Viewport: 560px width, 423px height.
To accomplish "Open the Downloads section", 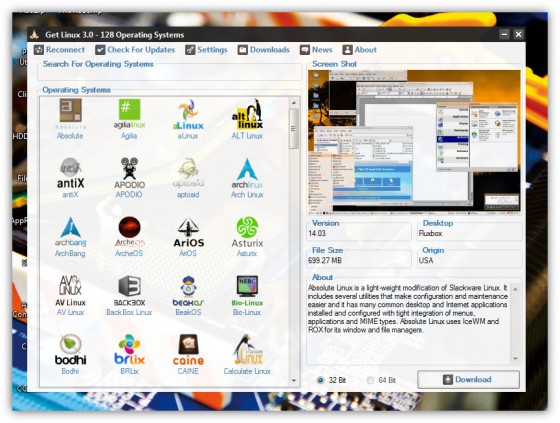I will pyautogui.click(x=264, y=50).
